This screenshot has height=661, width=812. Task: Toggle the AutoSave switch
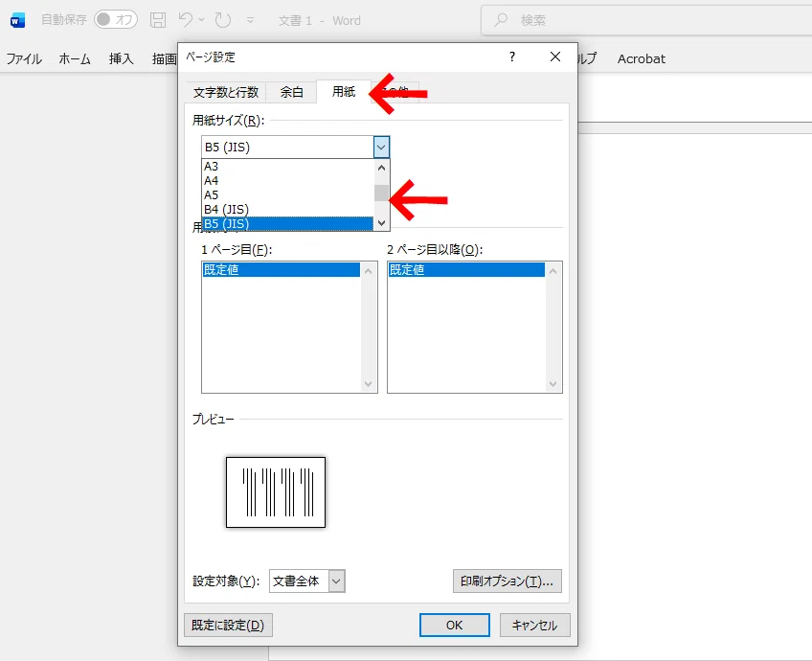[116, 20]
